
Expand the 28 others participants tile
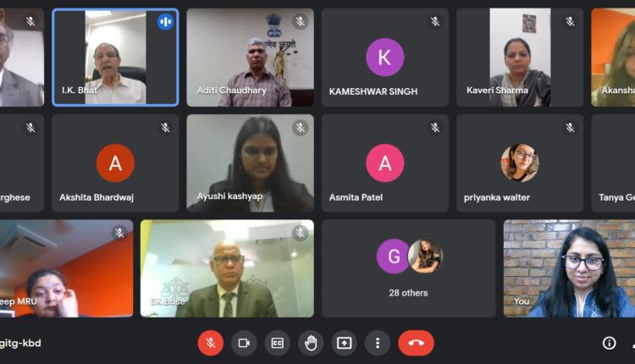coord(409,268)
